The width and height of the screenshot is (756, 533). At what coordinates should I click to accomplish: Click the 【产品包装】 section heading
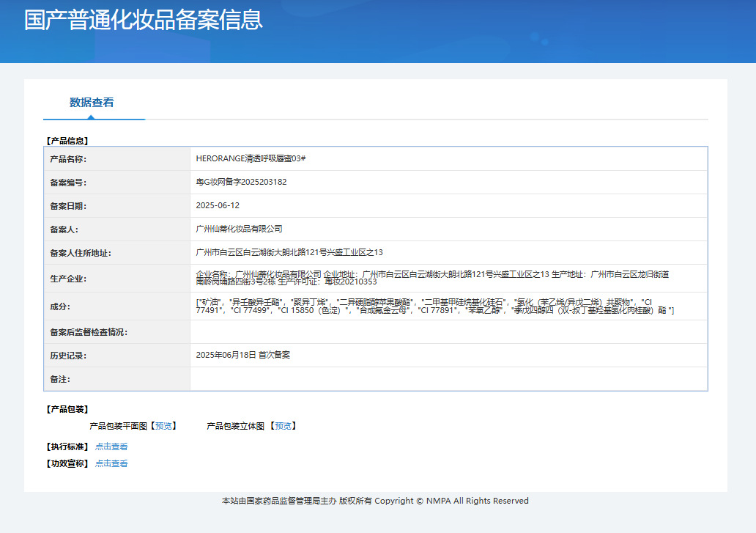pyautogui.click(x=67, y=409)
